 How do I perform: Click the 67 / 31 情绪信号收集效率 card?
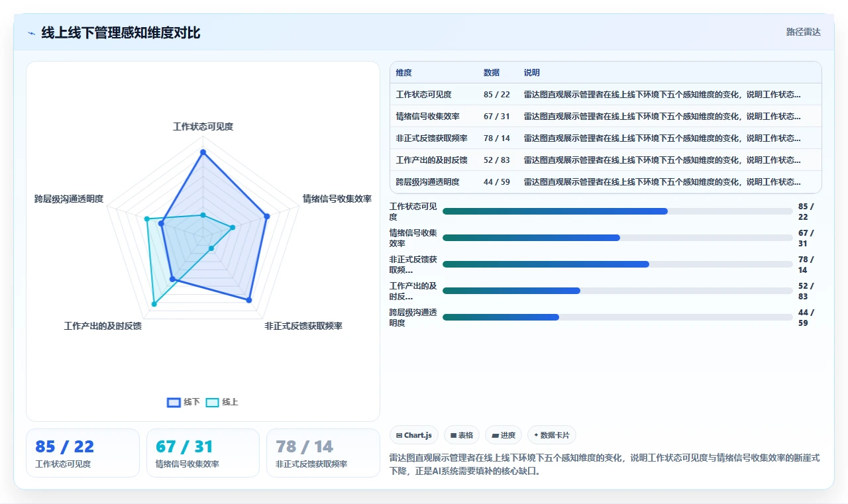203,453
